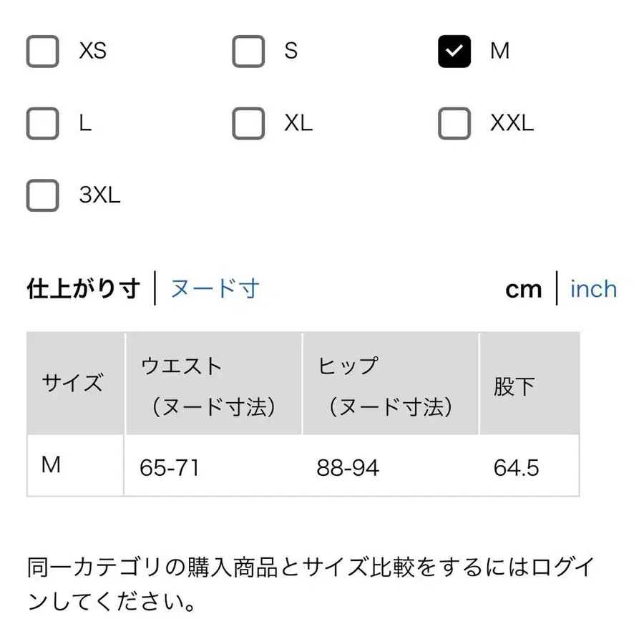
Task: Select the L size checkbox
Action: (42, 123)
